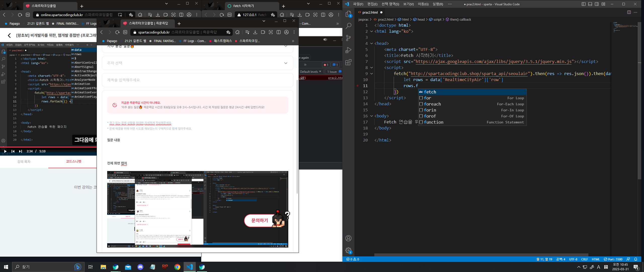Open 패스트캠퍼스 bookmark
644x272 pixels.
click(221, 41)
